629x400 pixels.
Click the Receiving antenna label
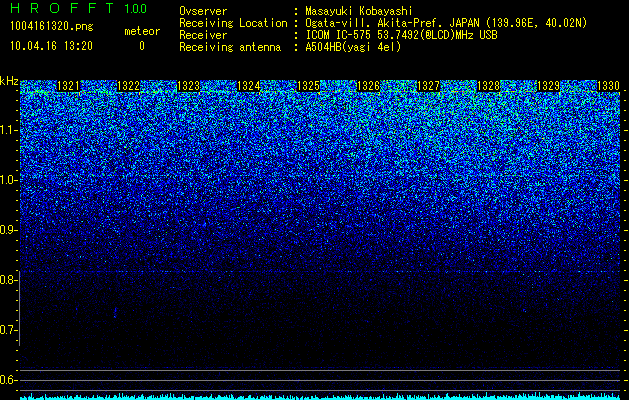[x=230, y=47]
